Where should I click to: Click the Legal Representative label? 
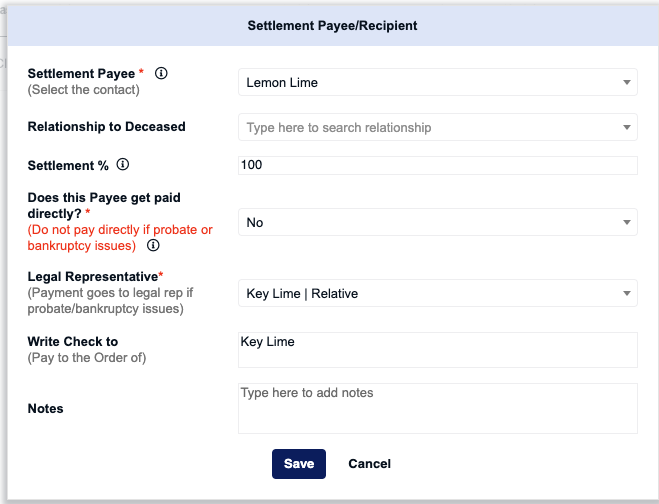coord(93,277)
